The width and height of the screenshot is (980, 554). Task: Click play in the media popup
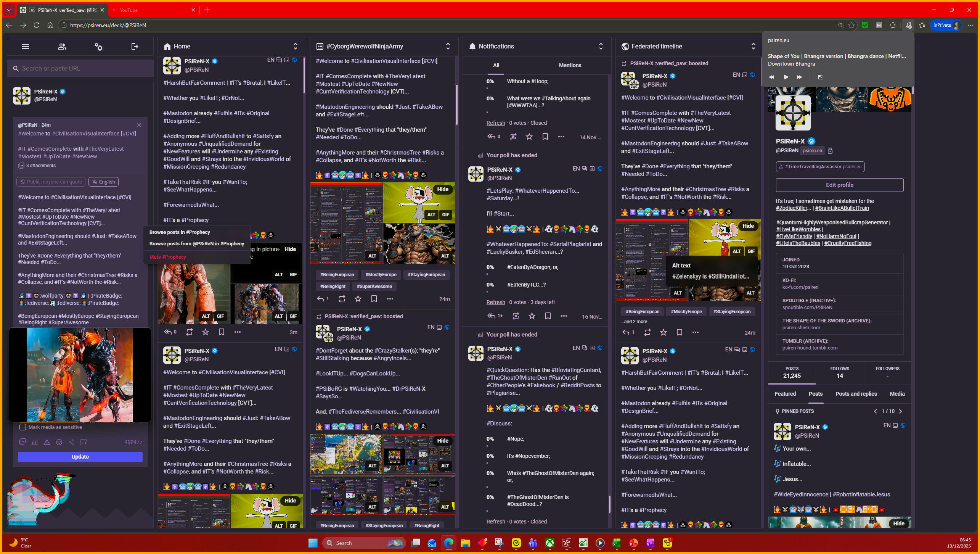coord(786,77)
